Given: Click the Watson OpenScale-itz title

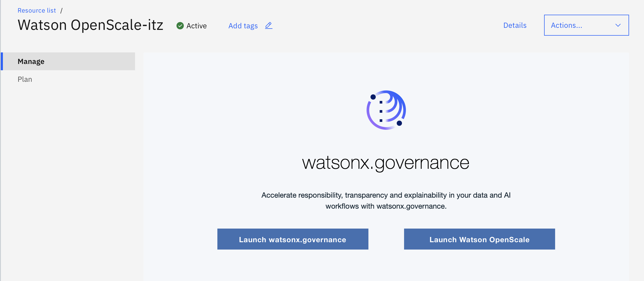Looking at the screenshot, I should (x=90, y=25).
